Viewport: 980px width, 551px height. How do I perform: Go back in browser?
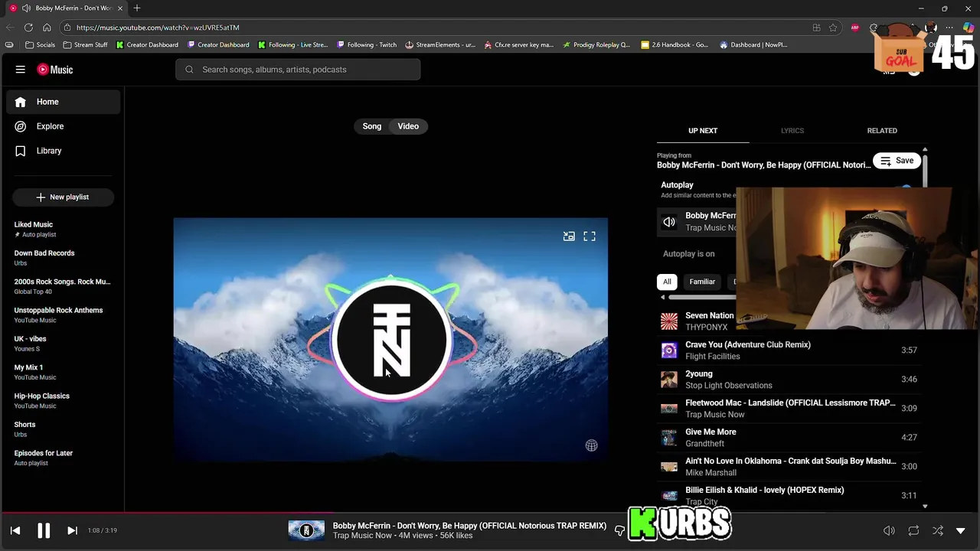coord(10,28)
